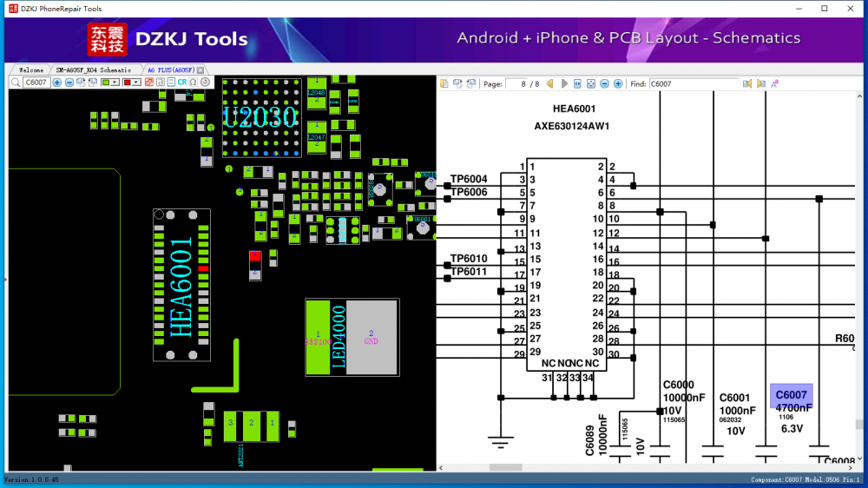The width and height of the screenshot is (868, 488).
Task: Go to next schematic page arrow
Action: pyautogui.click(x=564, y=84)
